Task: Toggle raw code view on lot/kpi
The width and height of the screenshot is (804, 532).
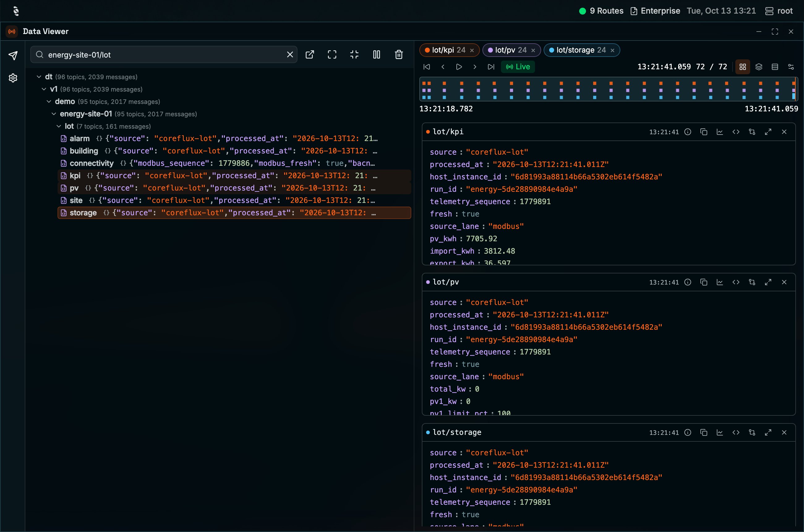Action: (736, 132)
